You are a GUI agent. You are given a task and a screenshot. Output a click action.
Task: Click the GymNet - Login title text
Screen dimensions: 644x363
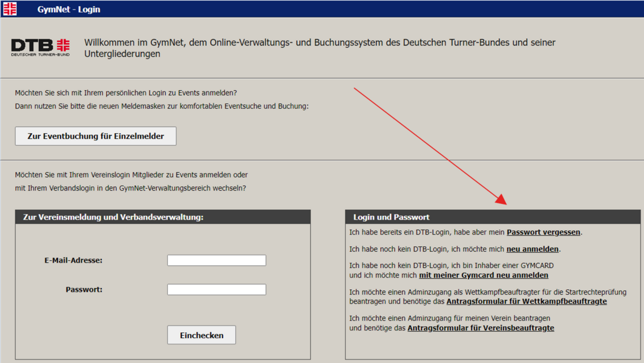[x=68, y=9]
